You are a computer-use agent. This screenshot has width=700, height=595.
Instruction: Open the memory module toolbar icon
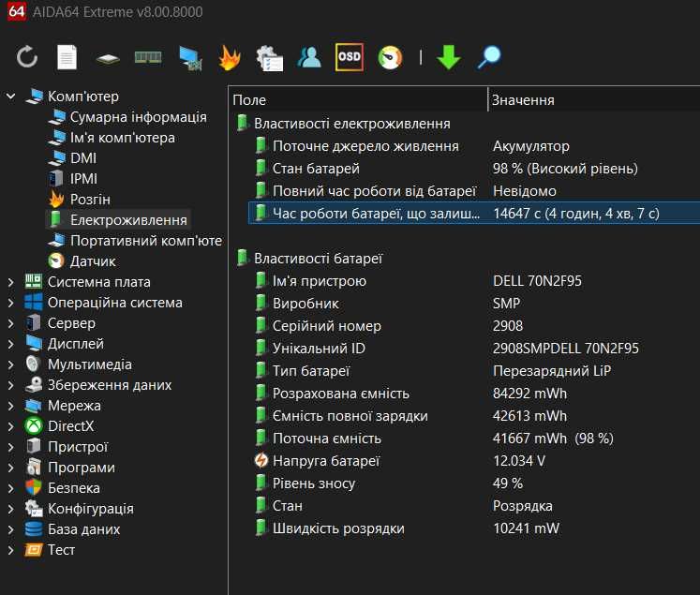[148, 57]
